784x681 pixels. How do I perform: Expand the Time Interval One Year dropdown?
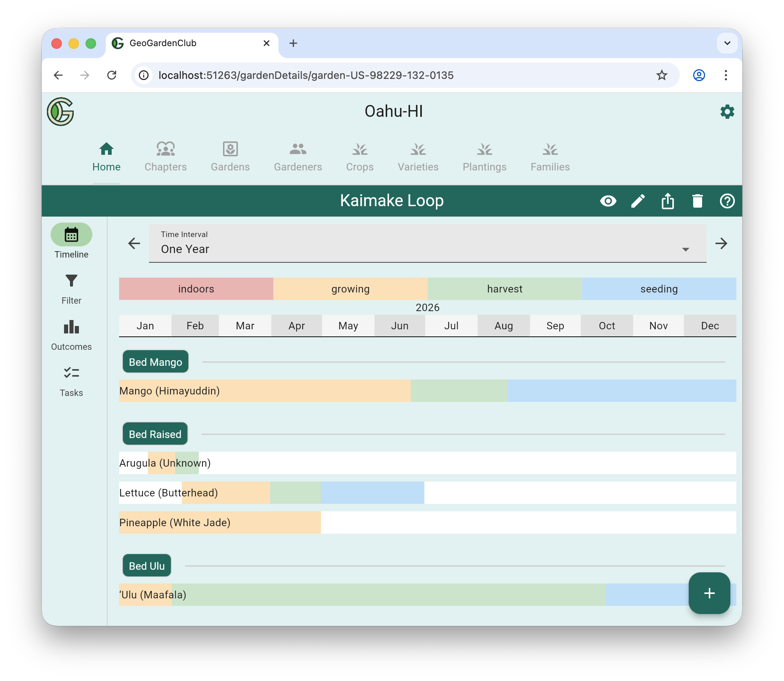(427, 243)
